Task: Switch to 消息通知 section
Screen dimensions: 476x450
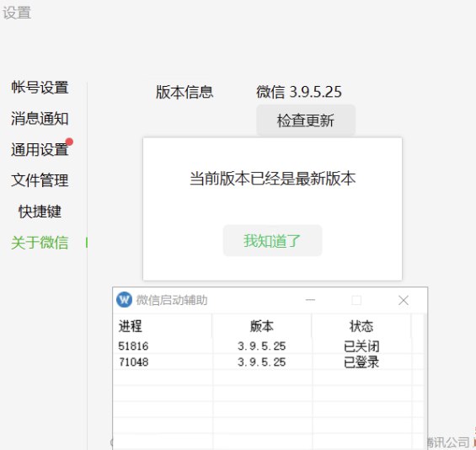Action: pos(40,119)
